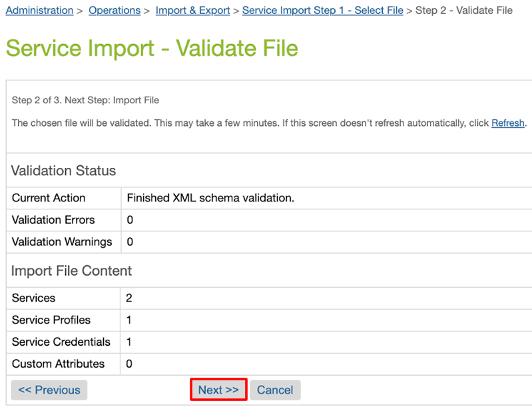Select the Service Credentials row label
The width and height of the screenshot is (532, 411).
tap(61, 342)
